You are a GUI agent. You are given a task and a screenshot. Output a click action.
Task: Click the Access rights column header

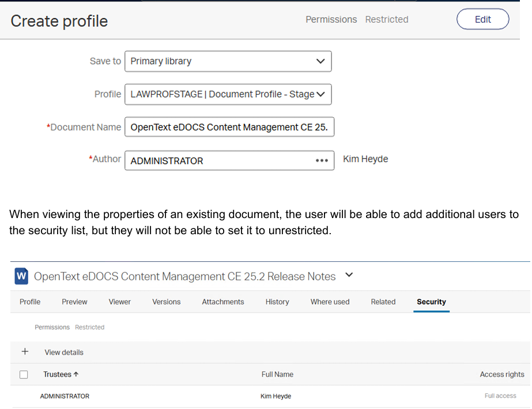point(502,374)
